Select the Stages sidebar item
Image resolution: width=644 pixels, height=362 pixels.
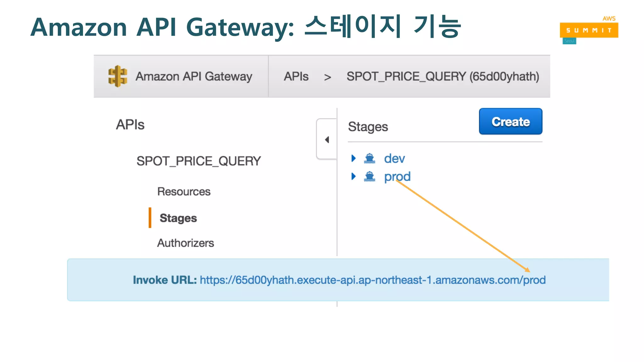(x=178, y=218)
